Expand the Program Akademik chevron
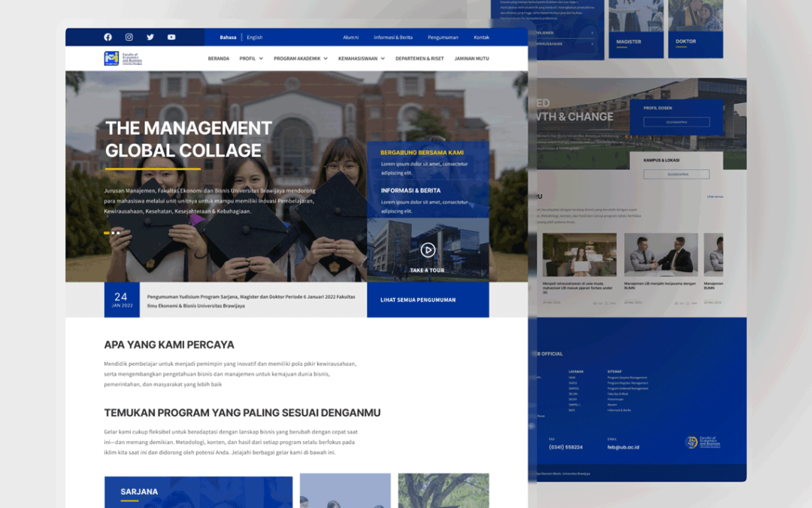 coord(326,59)
